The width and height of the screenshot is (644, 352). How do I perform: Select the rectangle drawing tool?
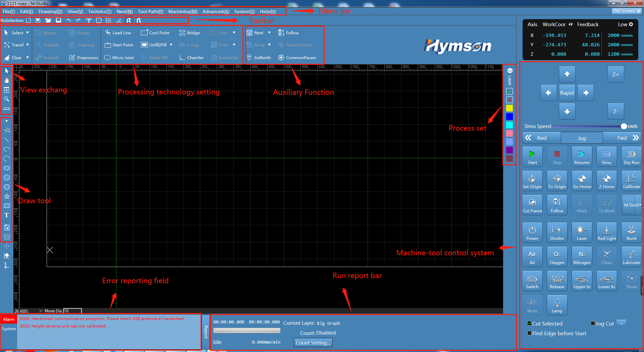coord(6,206)
